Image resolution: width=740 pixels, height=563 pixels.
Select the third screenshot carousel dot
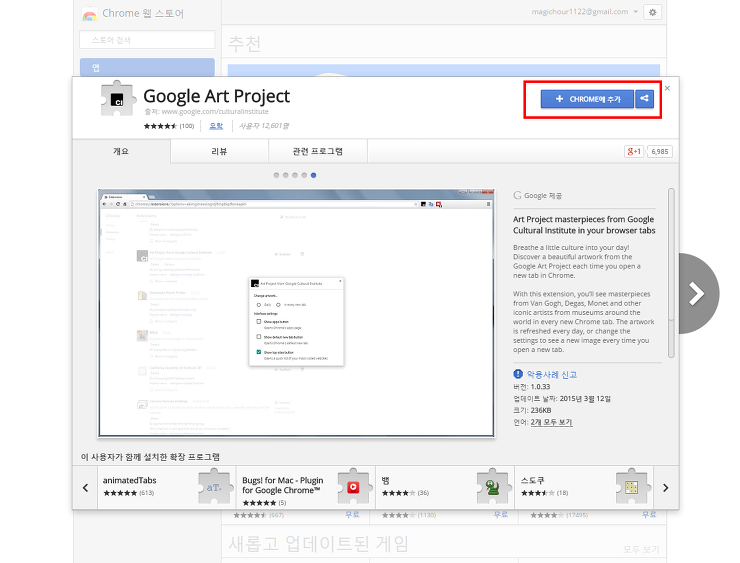pos(295,175)
